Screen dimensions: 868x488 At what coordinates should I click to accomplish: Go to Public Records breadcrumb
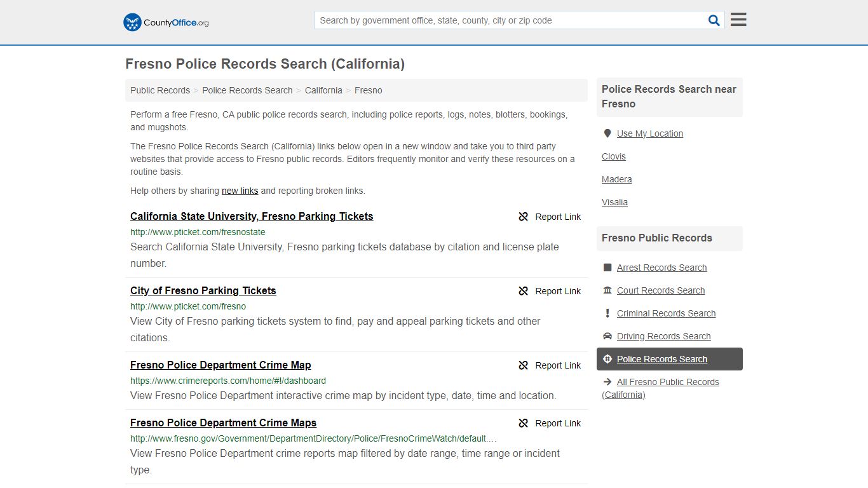coord(160,90)
